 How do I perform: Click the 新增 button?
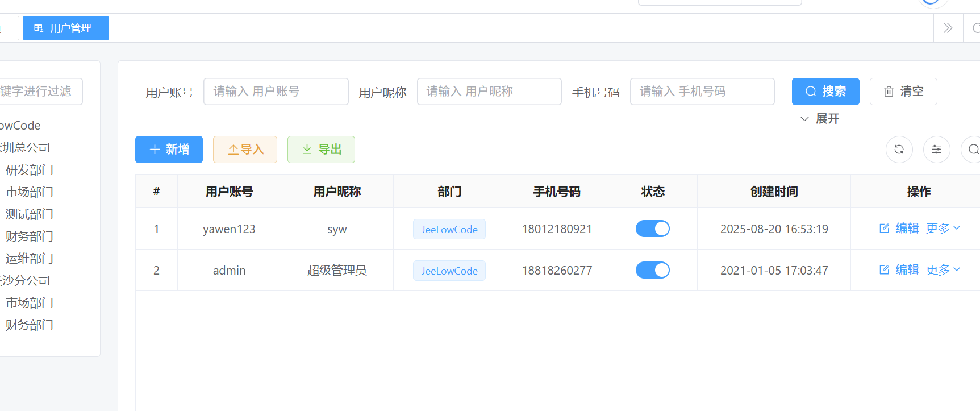169,150
